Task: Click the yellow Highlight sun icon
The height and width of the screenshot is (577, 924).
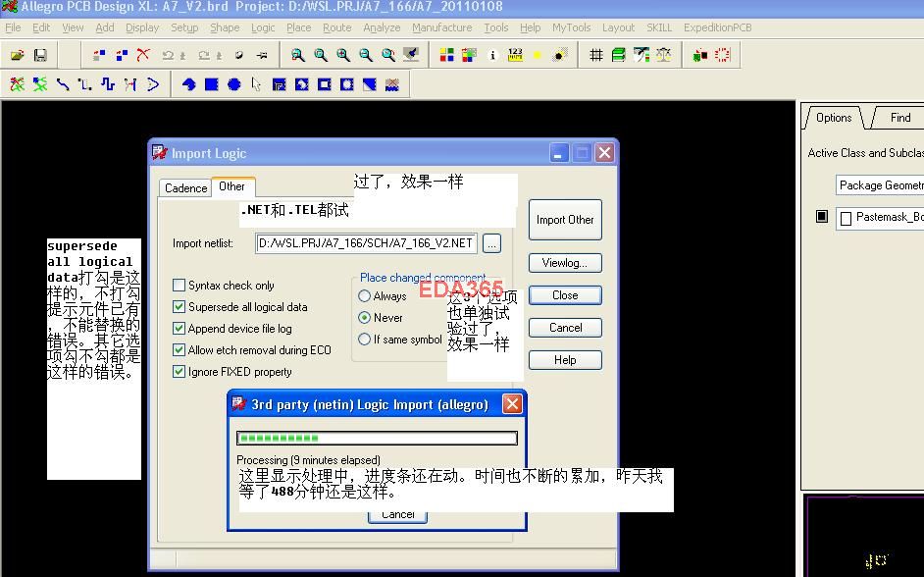Action: pyautogui.click(x=537, y=55)
